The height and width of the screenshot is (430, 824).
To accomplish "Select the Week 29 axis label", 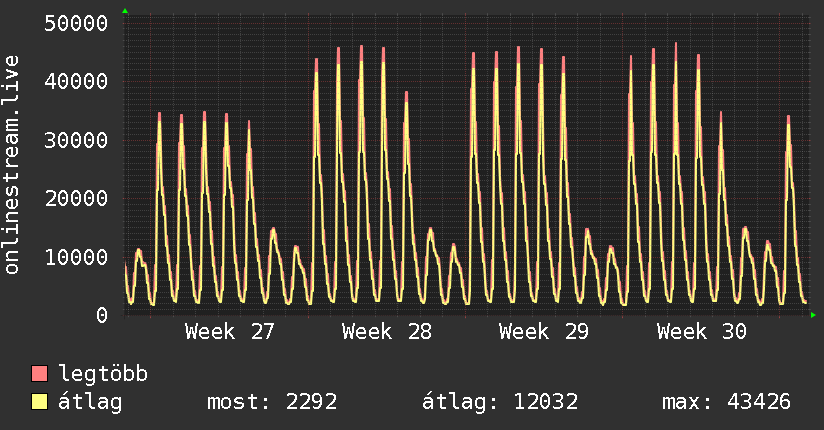I will (544, 332).
